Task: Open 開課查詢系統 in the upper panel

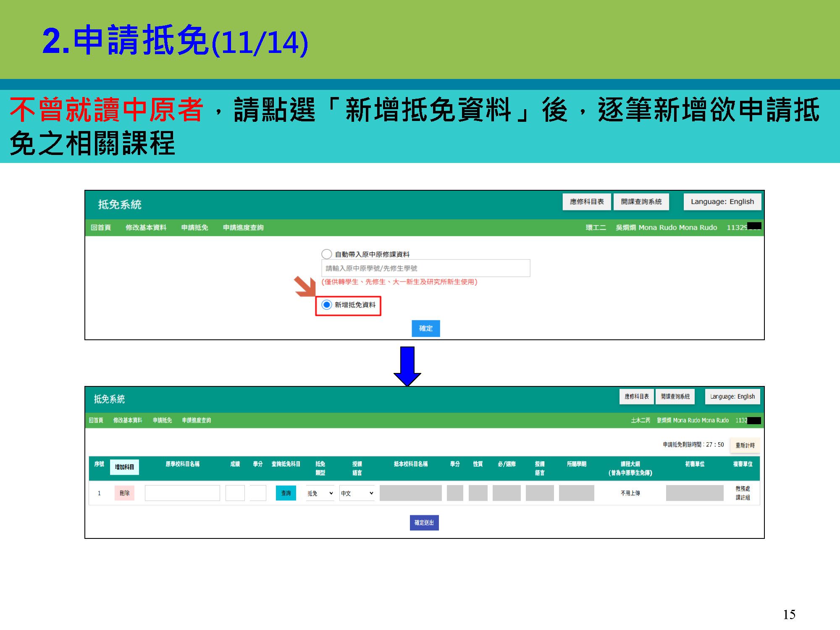Action: 641,202
